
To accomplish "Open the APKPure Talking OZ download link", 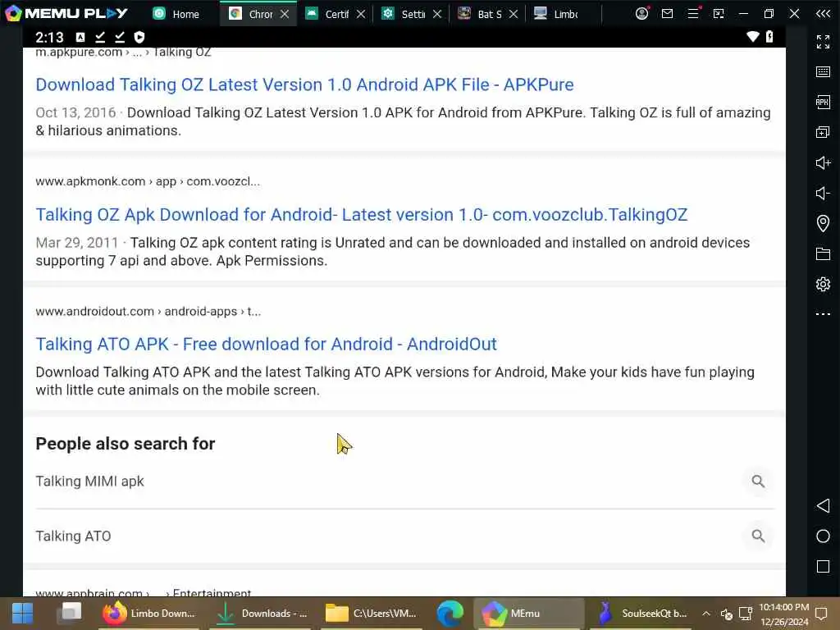I will tap(304, 84).
